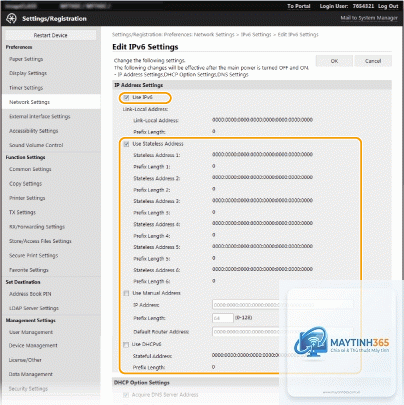Click Network Settings in the breadcrumb
Image resolution: width=404 pixels, height=405 pixels.
tap(214, 34)
